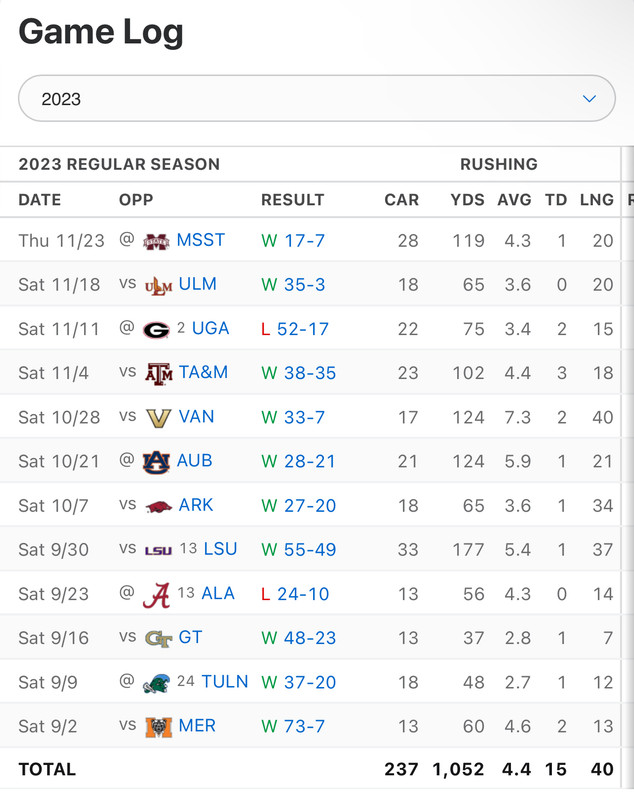
Task: Click the Georgia Tech GT logo
Action: [x=158, y=638]
